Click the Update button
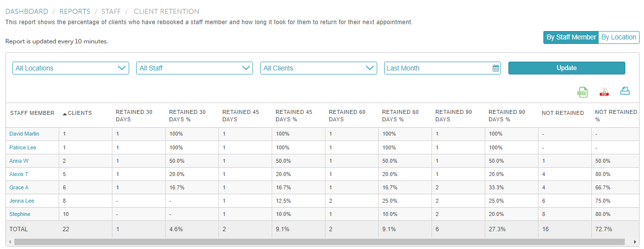The width and height of the screenshot is (644, 249). (x=567, y=68)
